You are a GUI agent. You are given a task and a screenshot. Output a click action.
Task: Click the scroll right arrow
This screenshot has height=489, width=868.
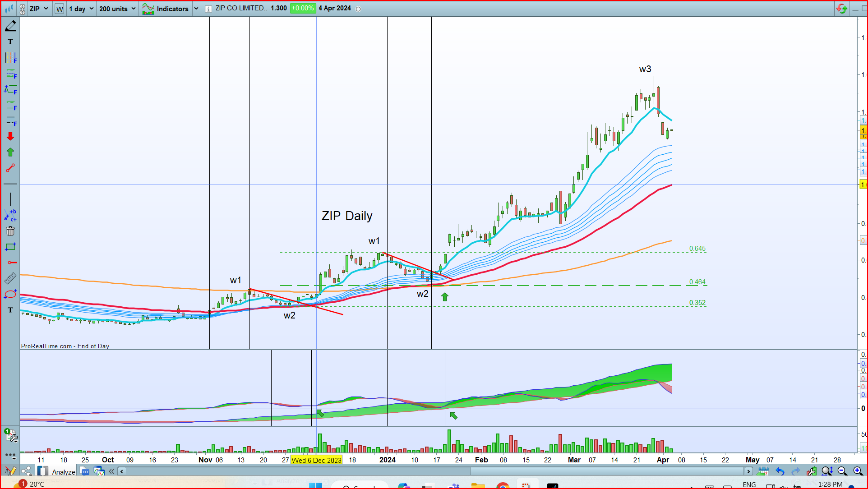tap(748, 471)
